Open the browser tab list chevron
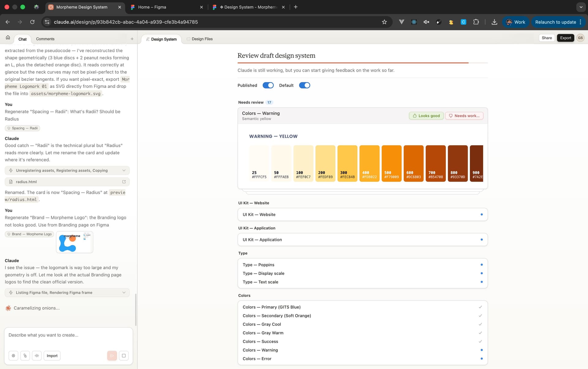 (581, 7)
